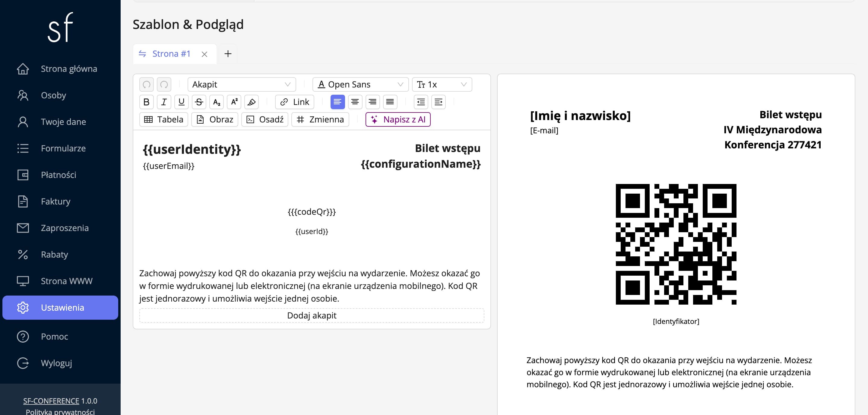Toggle italic formatting
The height and width of the screenshot is (415, 868).
point(164,102)
